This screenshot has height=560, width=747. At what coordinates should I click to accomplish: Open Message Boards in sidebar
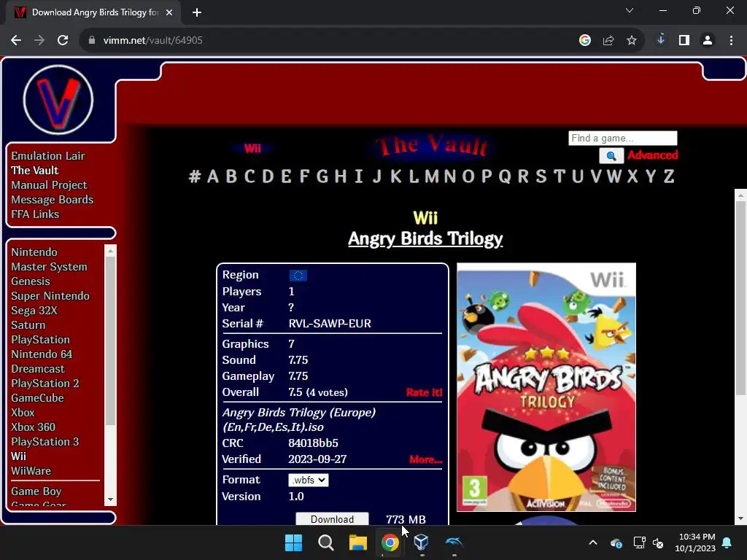(53, 200)
